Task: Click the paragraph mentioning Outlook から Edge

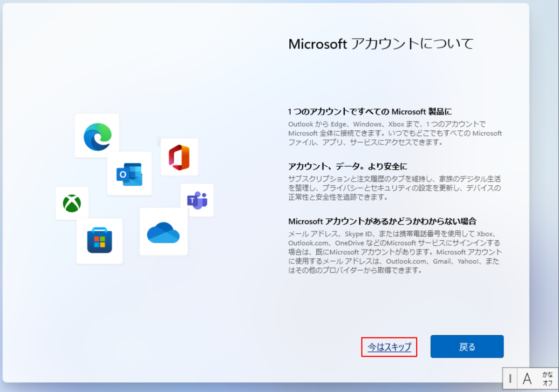Action: [395, 133]
